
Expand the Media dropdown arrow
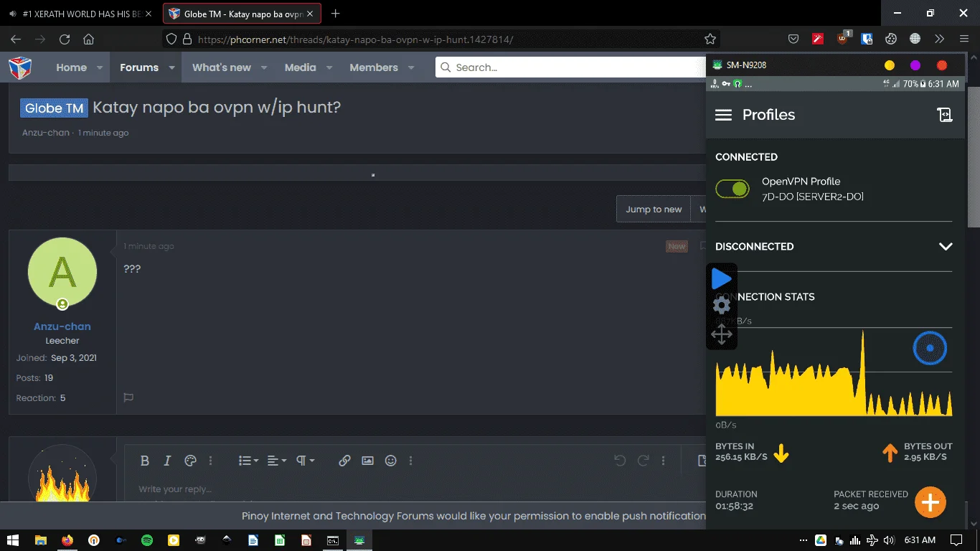coord(329,67)
